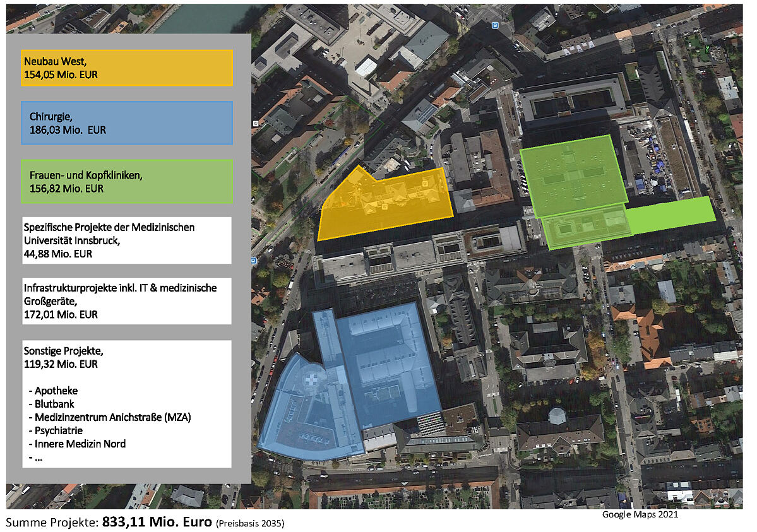Viewport: 757px width, 532px height.
Task: Click the yellow Neubau West legend box
Action: point(127,68)
